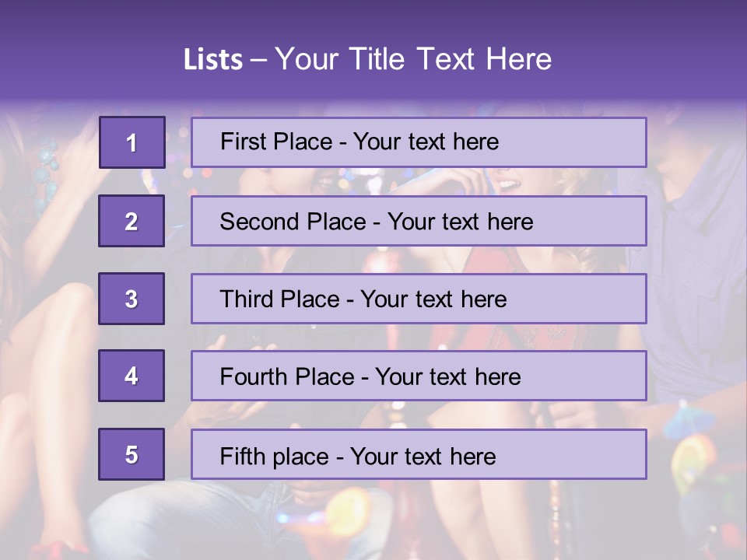Click the number 4 square
747x560 pixels.
132,376
